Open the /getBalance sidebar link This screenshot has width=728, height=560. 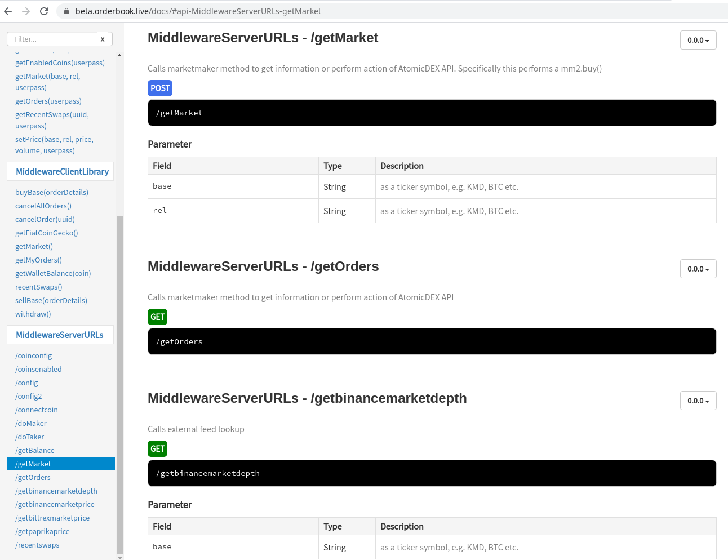(35, 450)
